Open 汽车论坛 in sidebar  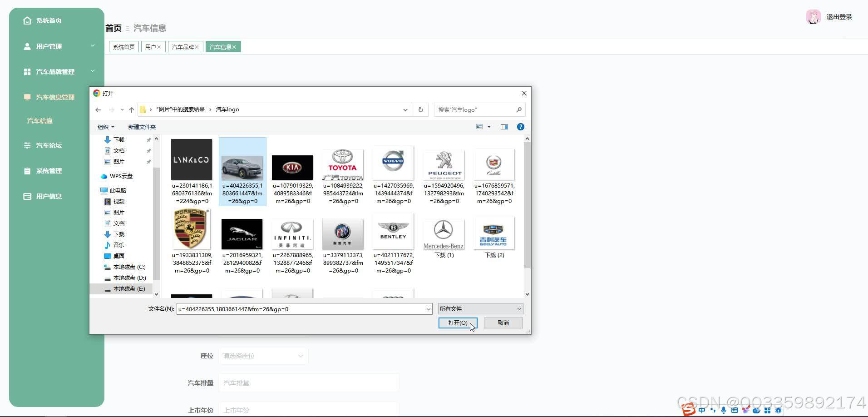49,145
